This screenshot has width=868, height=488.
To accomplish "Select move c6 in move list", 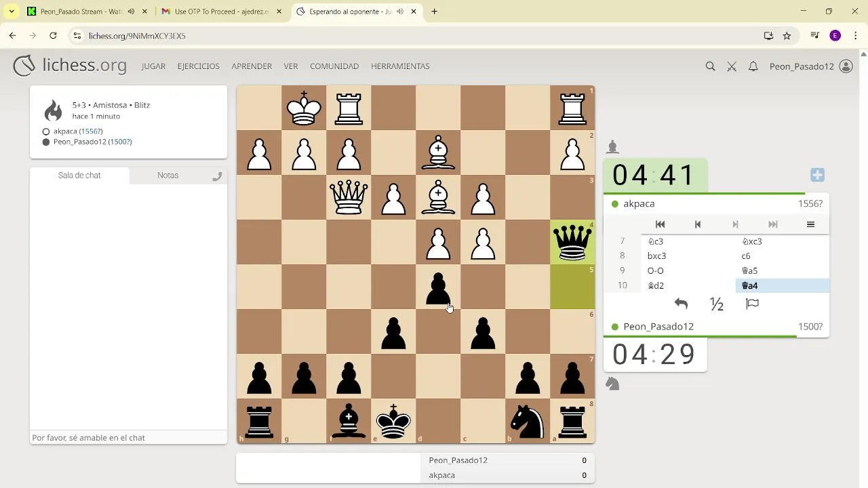I will [782, 256].
